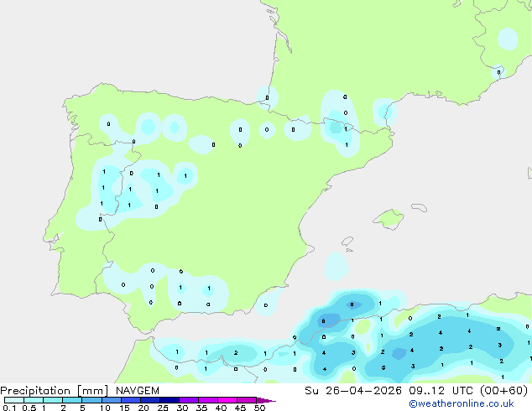This screenshot has height=411, width=532.
Task: Select the 30–35 mm purple swatch
Action: tap(188, 400)
